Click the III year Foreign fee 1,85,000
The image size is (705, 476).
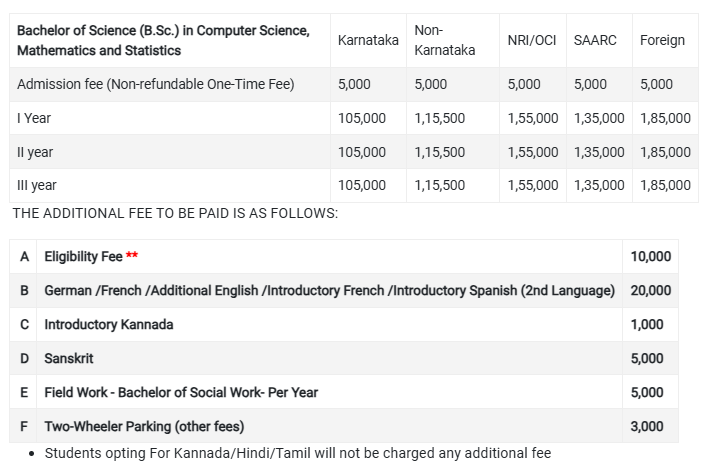coord(665,185)
